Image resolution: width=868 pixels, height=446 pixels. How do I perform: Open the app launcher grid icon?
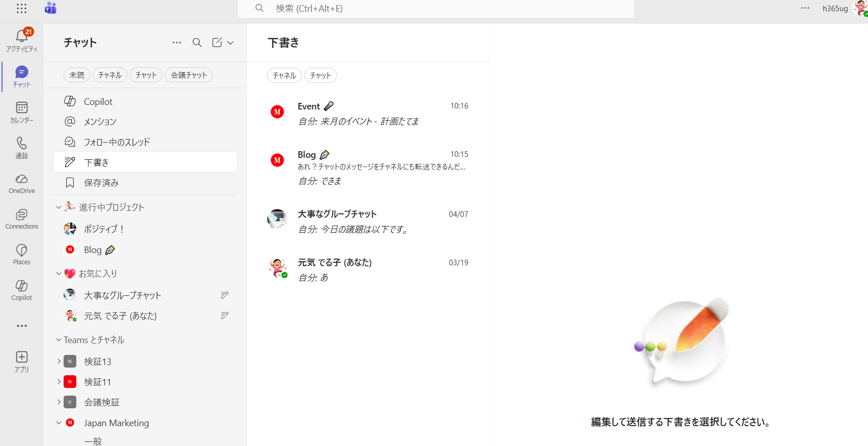21,9
